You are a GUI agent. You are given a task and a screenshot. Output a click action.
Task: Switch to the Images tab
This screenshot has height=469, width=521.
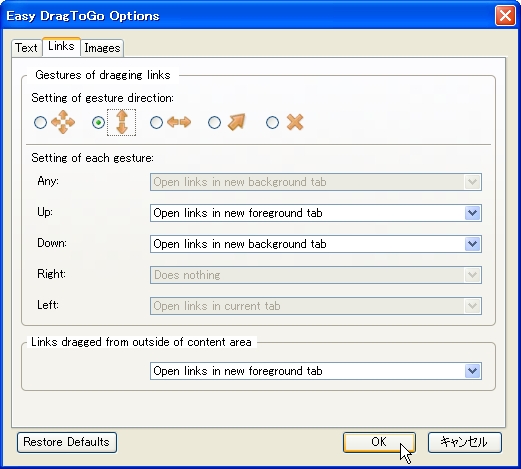[102, 48]
